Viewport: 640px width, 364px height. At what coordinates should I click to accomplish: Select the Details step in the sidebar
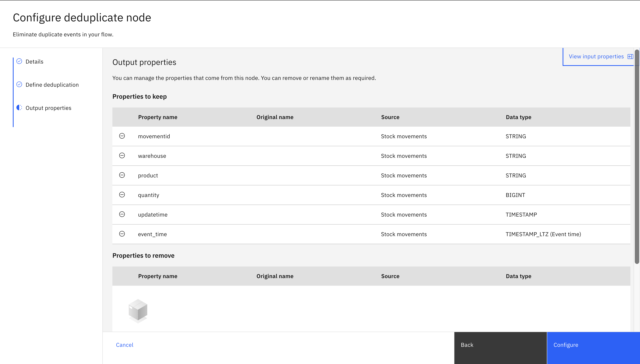(x=34, y=61)
